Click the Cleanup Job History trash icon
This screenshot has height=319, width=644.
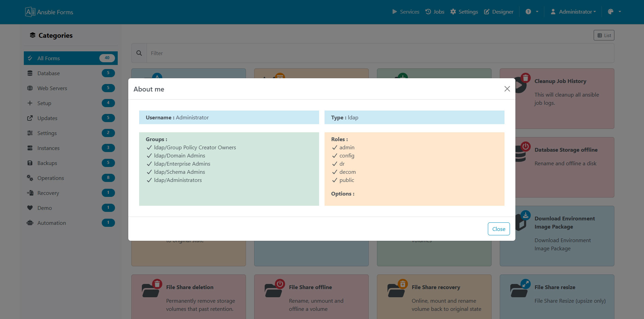pos(526,78)
